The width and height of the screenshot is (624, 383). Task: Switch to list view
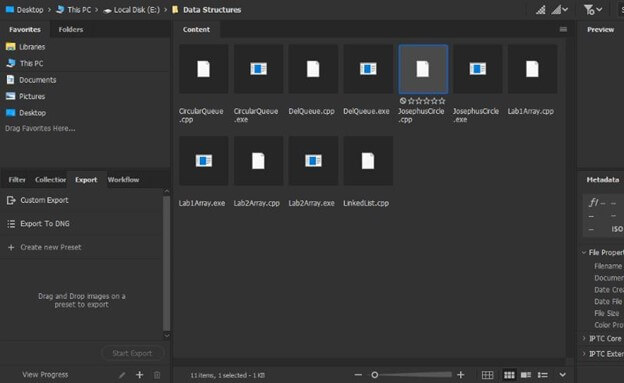pos(542,375)
